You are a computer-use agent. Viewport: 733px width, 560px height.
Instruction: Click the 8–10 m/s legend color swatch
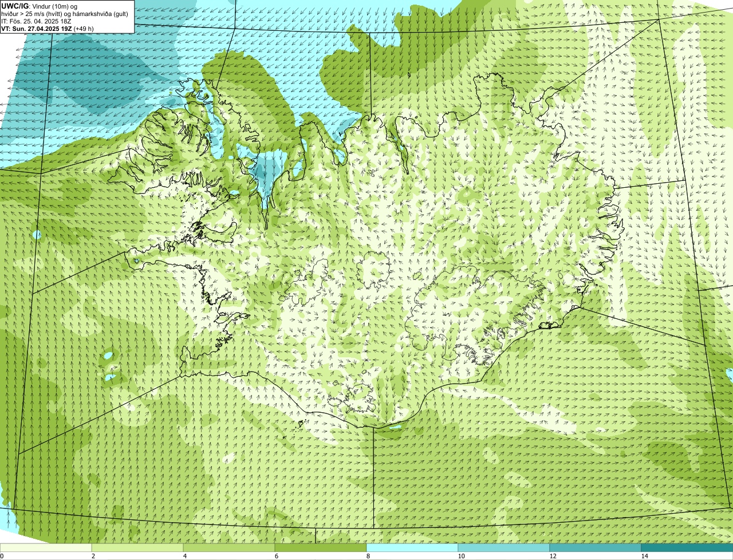tap(412, 548)
